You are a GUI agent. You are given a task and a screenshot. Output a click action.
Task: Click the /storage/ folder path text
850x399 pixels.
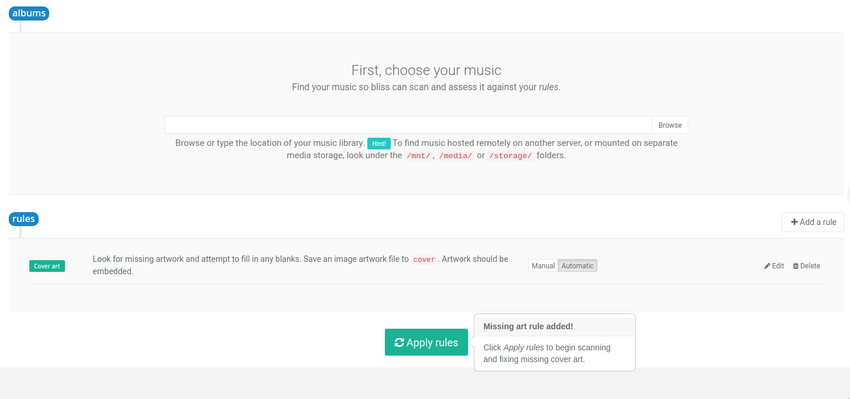(x=511, y=156)
